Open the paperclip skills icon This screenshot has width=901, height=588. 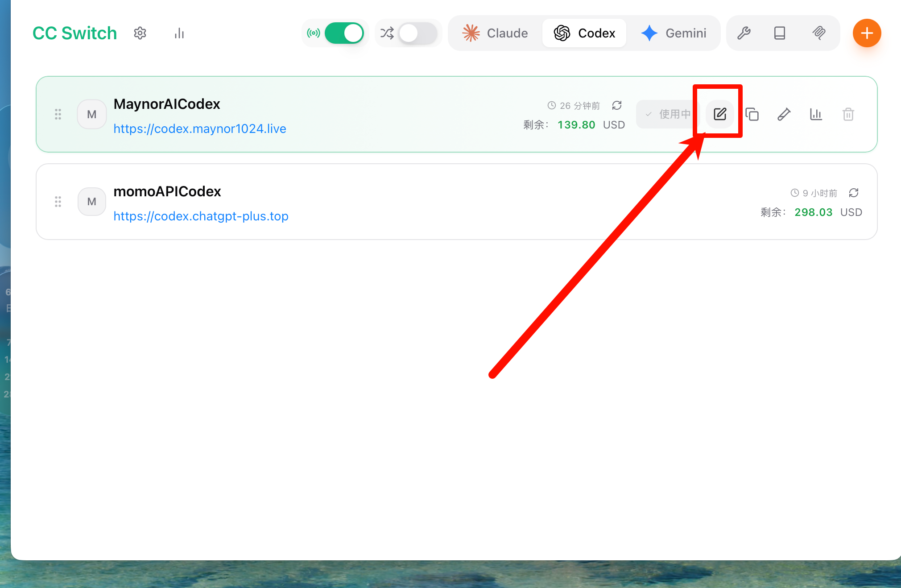pyautogui.click(x=819, y=33)
